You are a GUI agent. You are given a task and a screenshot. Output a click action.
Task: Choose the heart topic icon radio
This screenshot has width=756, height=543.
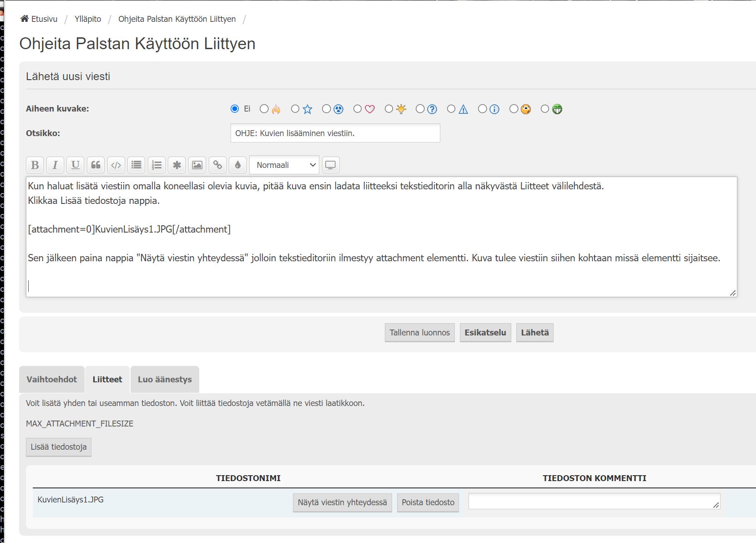tap(358, 109)
